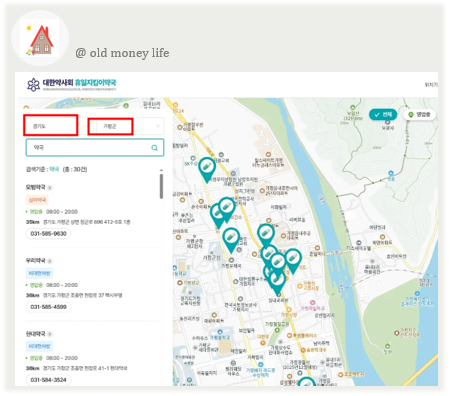
Task: Call pharmacy number 031-585-9630
Action: [48, 234]
